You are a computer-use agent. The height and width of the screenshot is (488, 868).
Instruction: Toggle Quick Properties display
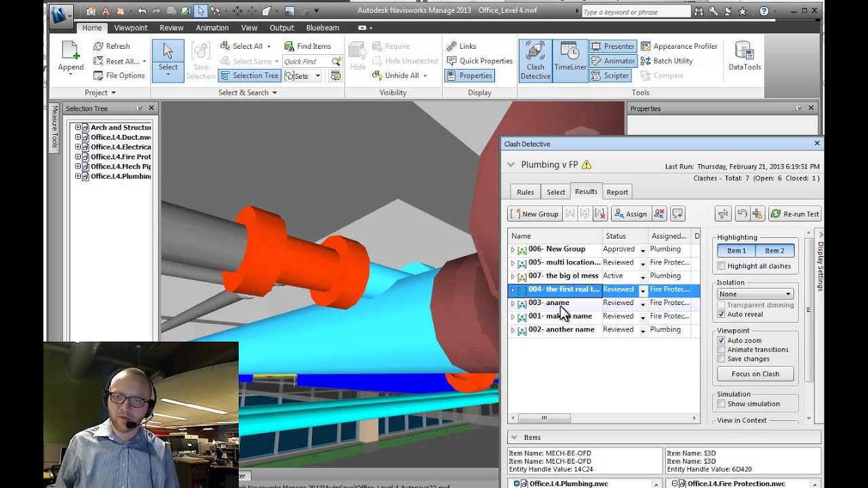(479, 61)
